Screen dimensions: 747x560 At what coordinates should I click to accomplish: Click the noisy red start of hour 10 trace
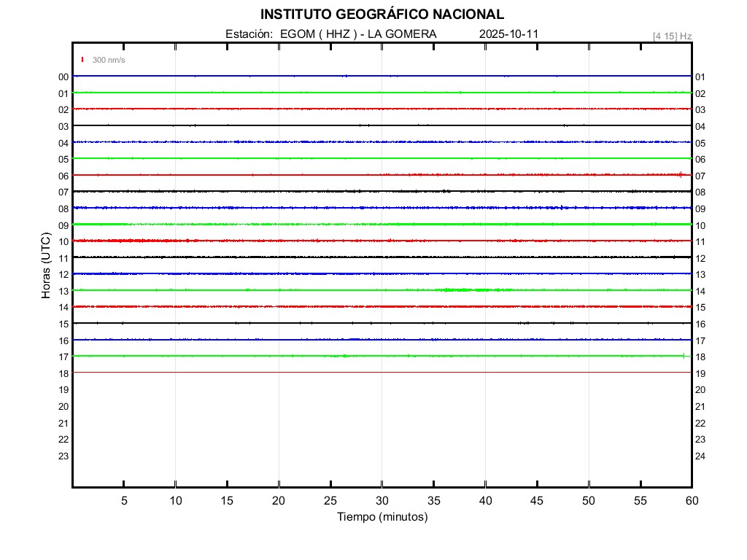point(117,241)
